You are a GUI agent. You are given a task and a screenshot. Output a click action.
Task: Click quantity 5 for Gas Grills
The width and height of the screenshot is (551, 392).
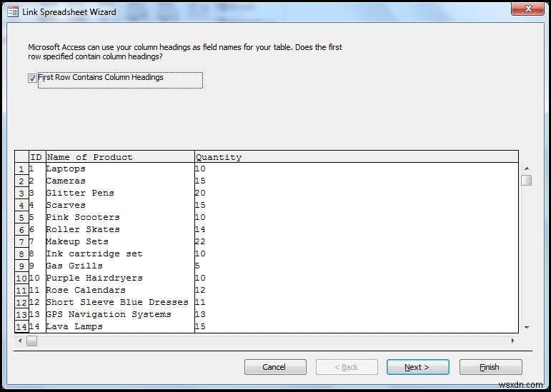[x=357, y=266]
